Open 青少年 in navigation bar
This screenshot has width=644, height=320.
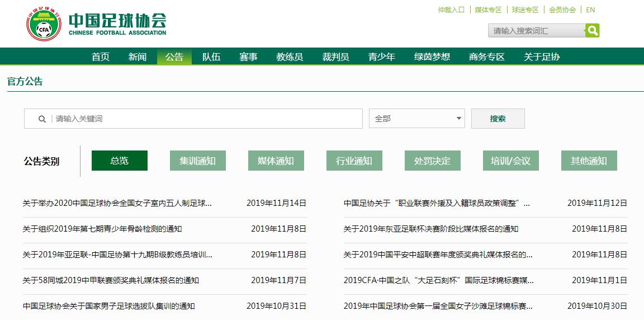(x=382, y=57)
